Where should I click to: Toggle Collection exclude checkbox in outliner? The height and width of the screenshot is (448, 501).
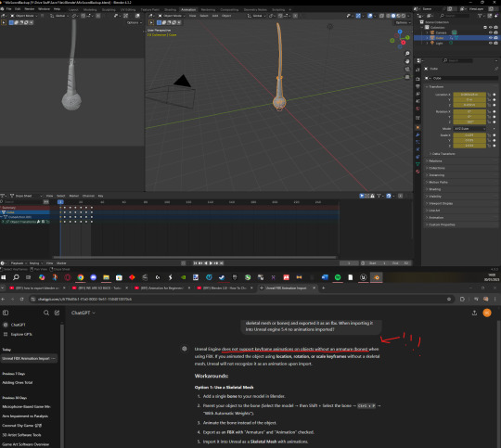pyautogui.click(x=485, y=28)
